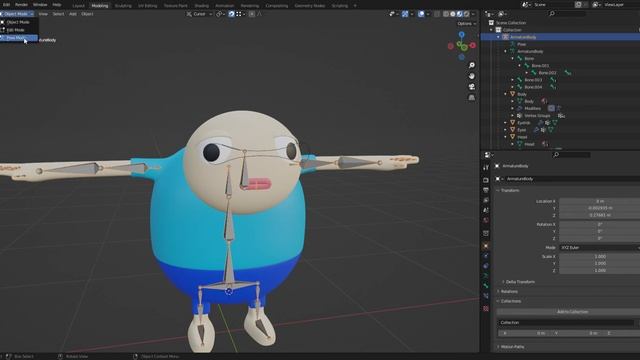Open the Output properties tab icon
The height and width of the screenshot is (360, 640).
(x=486, y=190)
